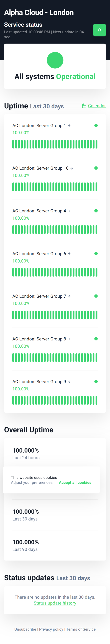Click the Status updates heading

tap(29, 578)
